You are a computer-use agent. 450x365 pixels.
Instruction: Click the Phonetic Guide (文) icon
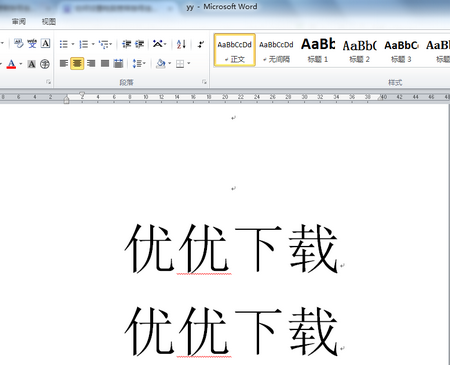(x=32, y=44)
